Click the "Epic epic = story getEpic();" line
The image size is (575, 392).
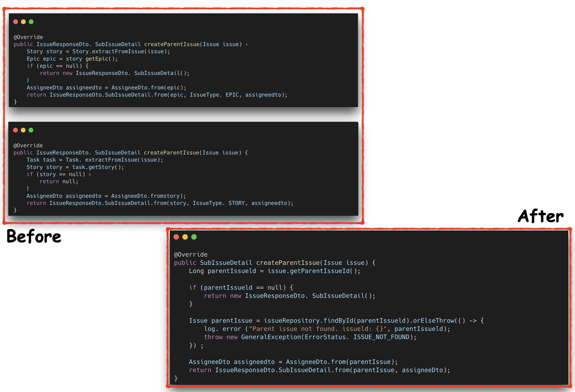72,59
